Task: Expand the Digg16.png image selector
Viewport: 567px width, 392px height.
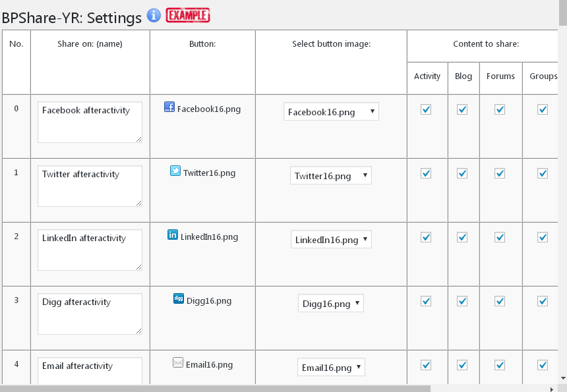Action: [331, 304]
